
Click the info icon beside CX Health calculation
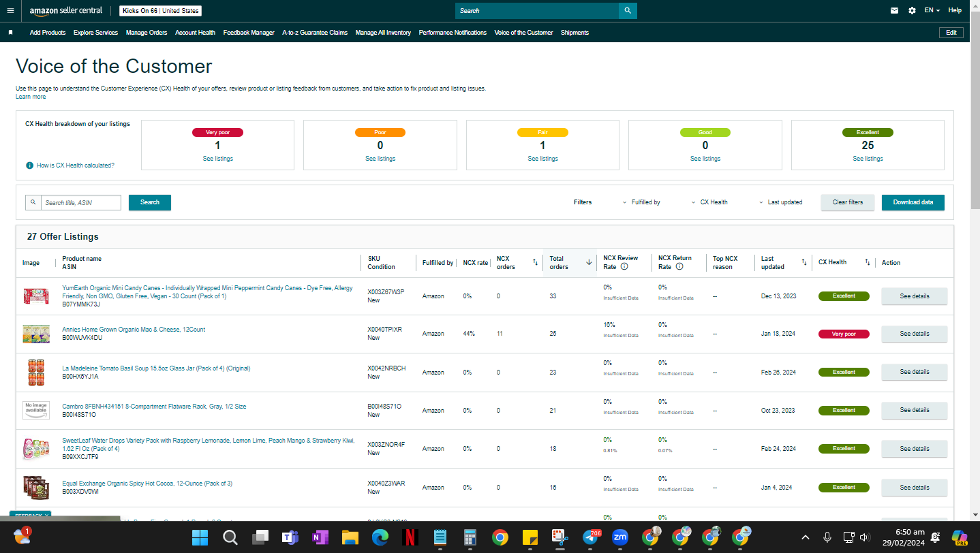29,165
